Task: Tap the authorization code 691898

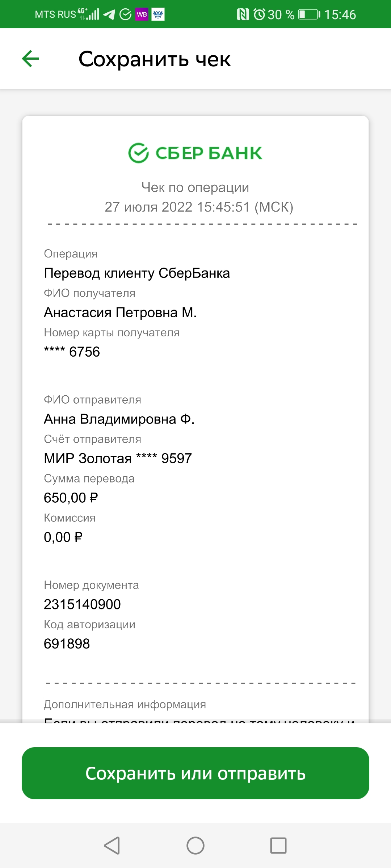Action: click(67, 644)
